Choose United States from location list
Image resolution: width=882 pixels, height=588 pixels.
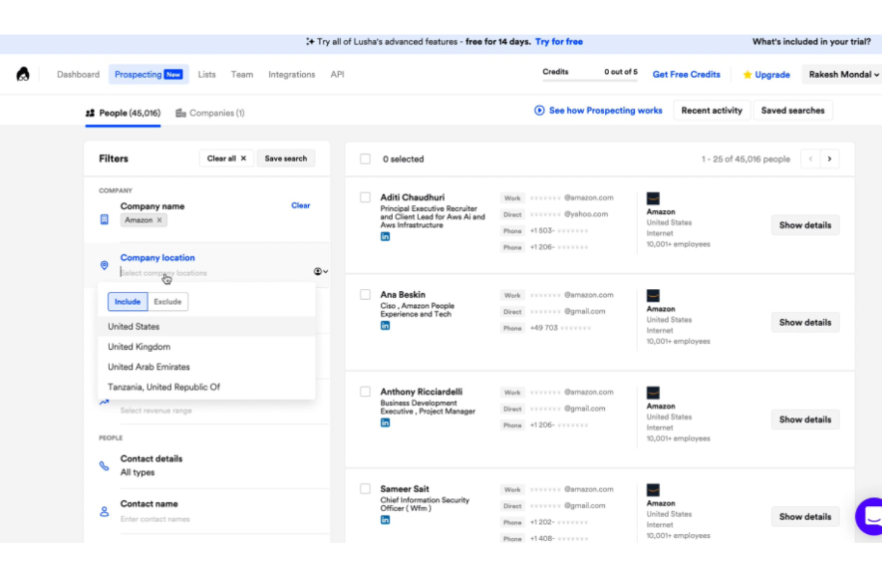[x=206, y=326]
